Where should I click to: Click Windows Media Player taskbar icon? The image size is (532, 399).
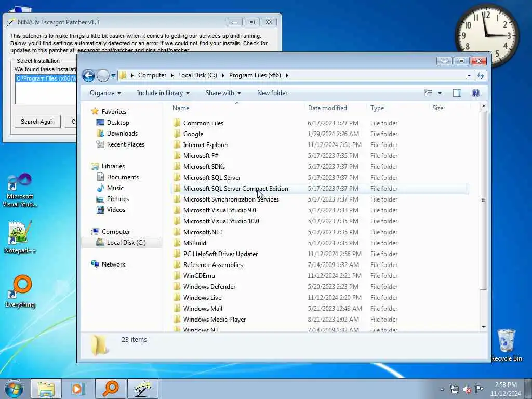click(78, 389)
